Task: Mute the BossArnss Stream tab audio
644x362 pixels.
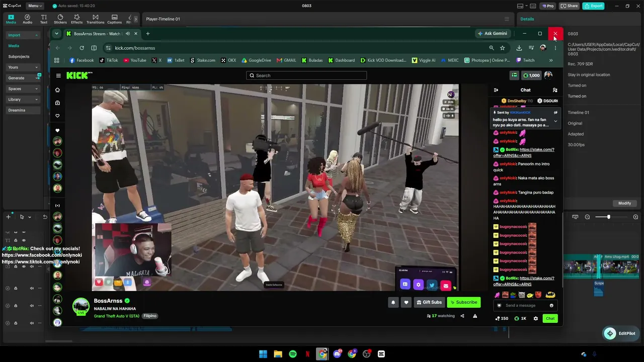Action: pos(128,34)
